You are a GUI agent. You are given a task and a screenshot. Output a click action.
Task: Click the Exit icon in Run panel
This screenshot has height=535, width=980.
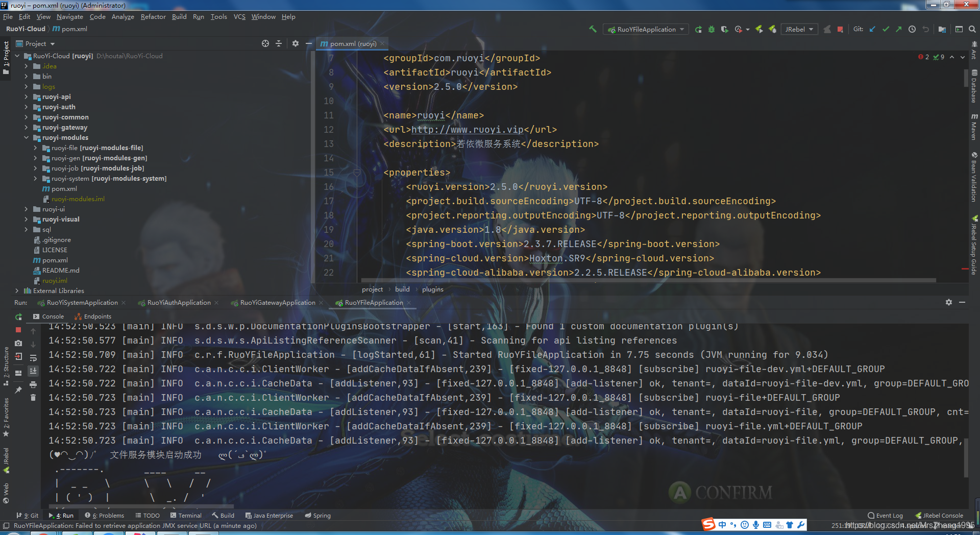coord(18,356)
